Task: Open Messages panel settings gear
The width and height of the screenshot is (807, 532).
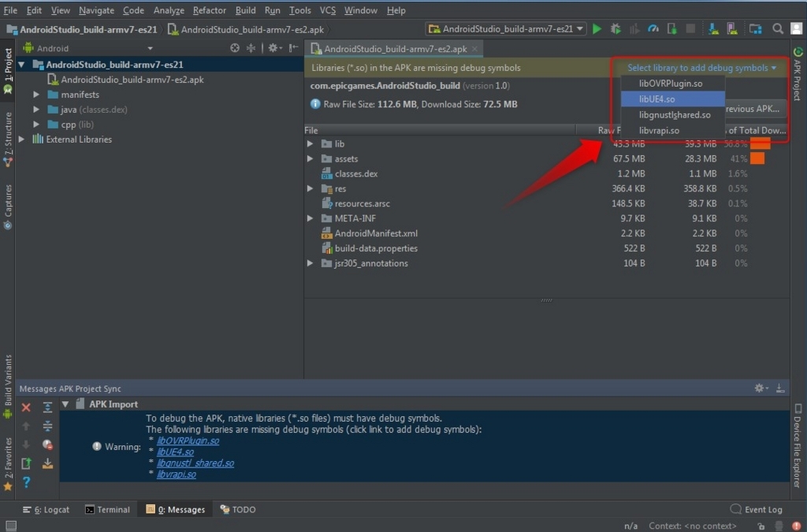Action: pos(761,389)
